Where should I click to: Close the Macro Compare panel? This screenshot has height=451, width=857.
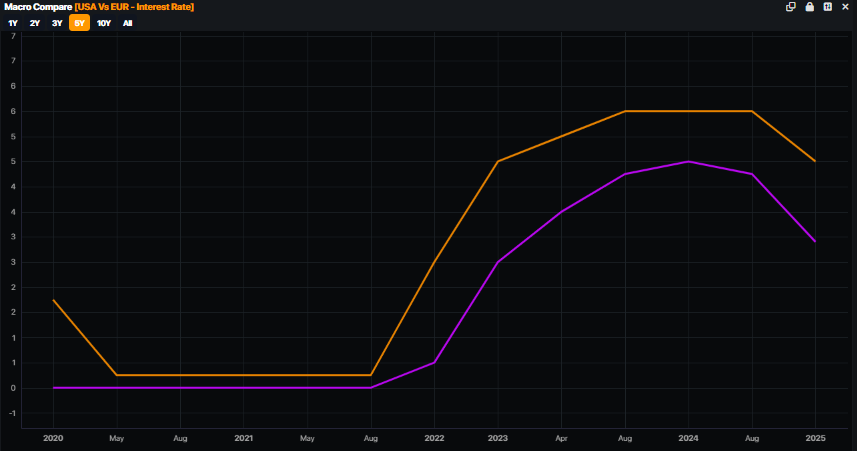(x=845, y=7)
